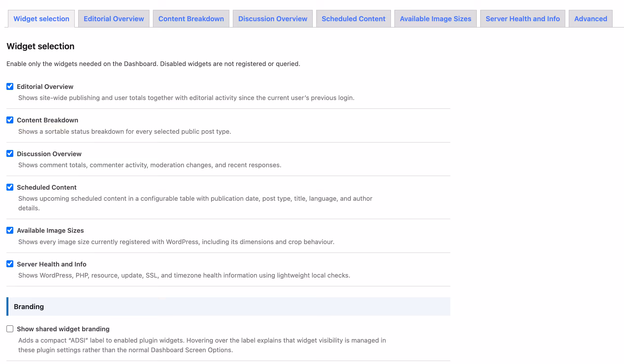Click the Available Image Sizes label text
The image size is (624, 364).
pyautogui.click(x=50, y=231)
